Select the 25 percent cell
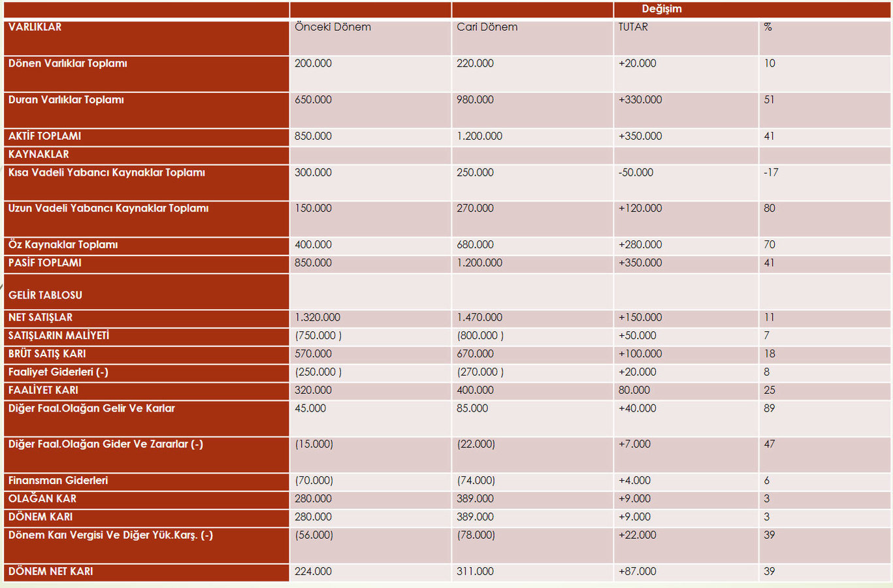 770,390
